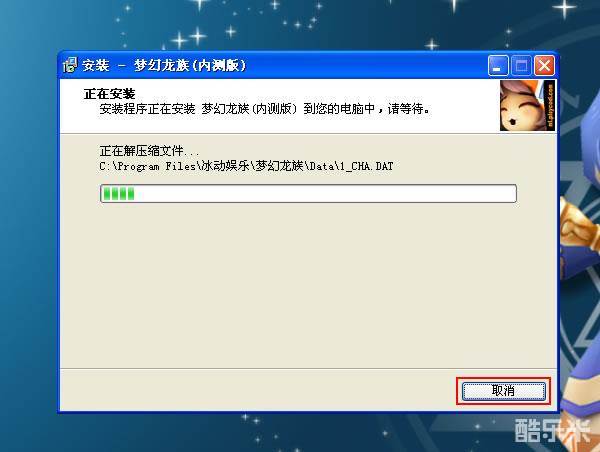
Task: Click the bold 正在安装 heading
Action: (x=109, y=94)
